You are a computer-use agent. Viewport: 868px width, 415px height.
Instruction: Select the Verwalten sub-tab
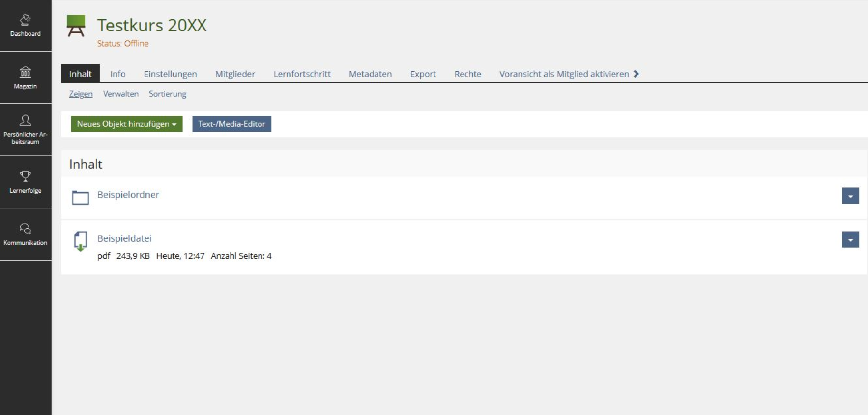point(120,94)
